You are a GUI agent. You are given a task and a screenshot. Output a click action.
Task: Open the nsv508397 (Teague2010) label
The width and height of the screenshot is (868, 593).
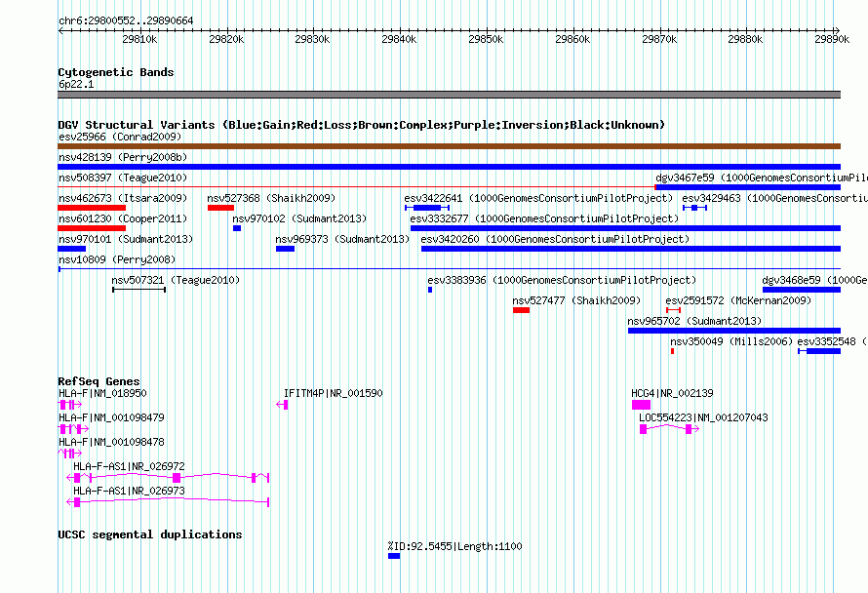click(123, 178)
